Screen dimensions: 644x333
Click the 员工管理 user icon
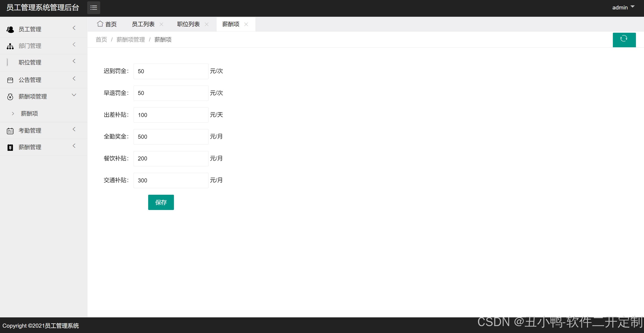coord(10,30)
